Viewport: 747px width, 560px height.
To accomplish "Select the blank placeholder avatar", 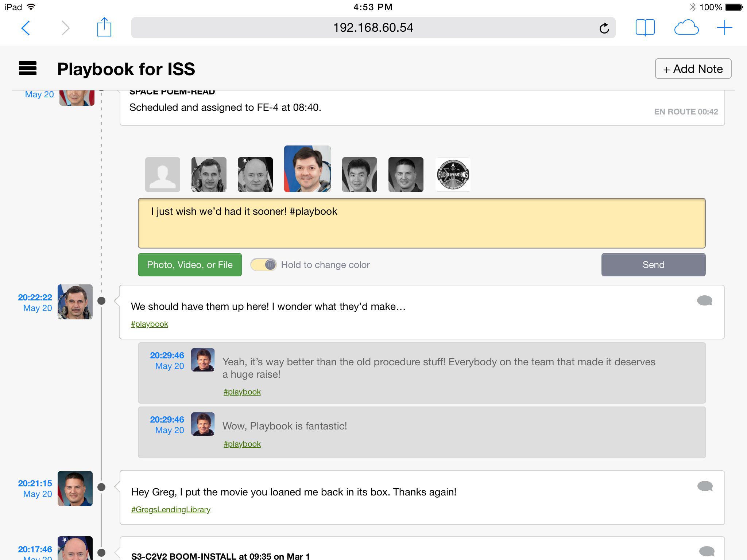I will [163, 175].
